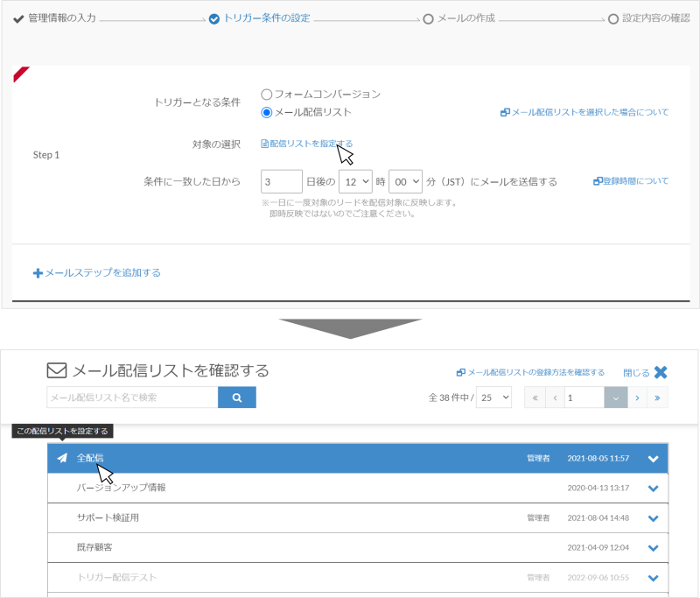The height and width of the screenshot is (598, 700).
Task: Click plus icon for メールステップを追加する
Action: [x=38, y=273]
